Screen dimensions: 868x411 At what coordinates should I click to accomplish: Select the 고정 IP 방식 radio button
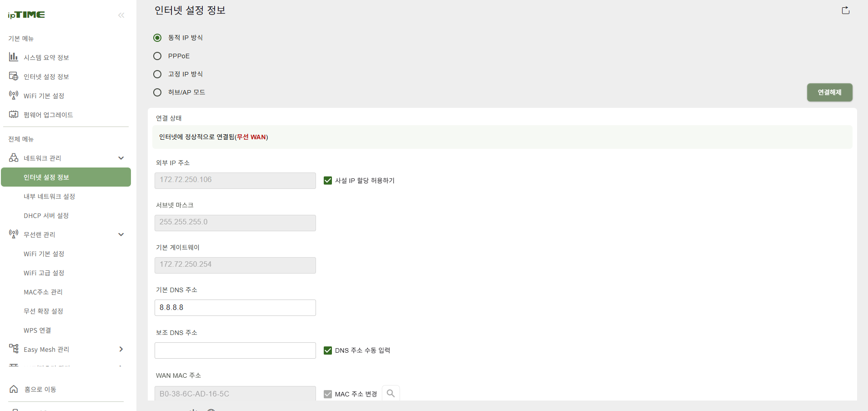[x=157, y=74]
